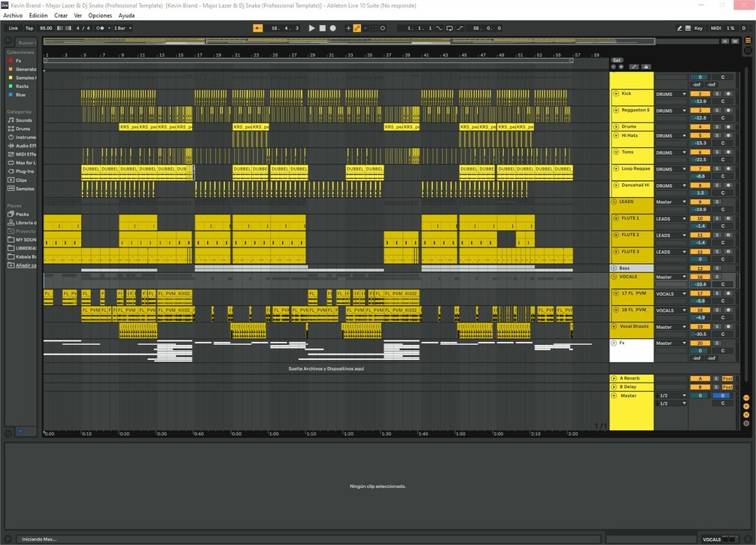Select the Blue collection swatch
This screenshot has width=756, height=545.
11,95
